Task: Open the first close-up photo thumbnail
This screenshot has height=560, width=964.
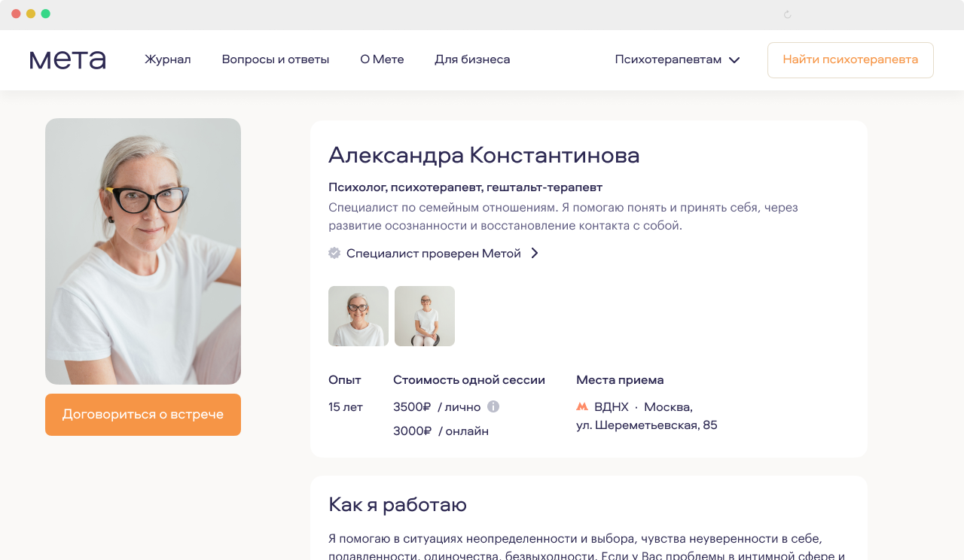Action: [x=358, y=316]
